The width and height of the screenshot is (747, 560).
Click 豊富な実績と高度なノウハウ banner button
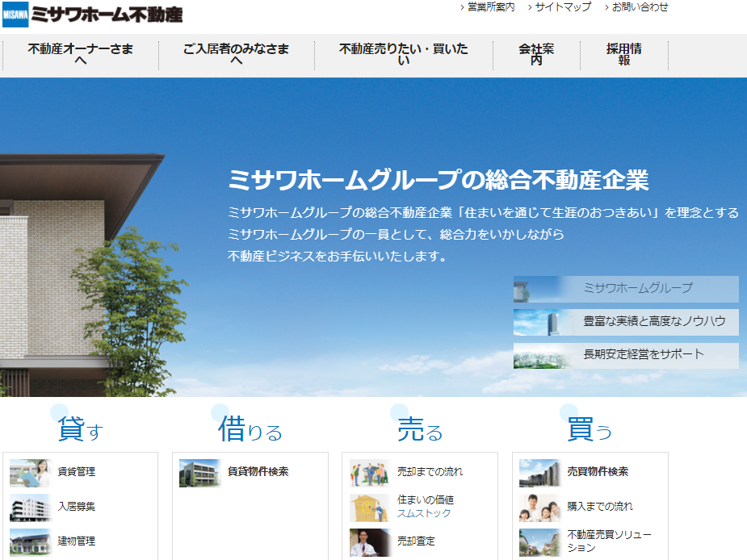[x=626, y=322]
